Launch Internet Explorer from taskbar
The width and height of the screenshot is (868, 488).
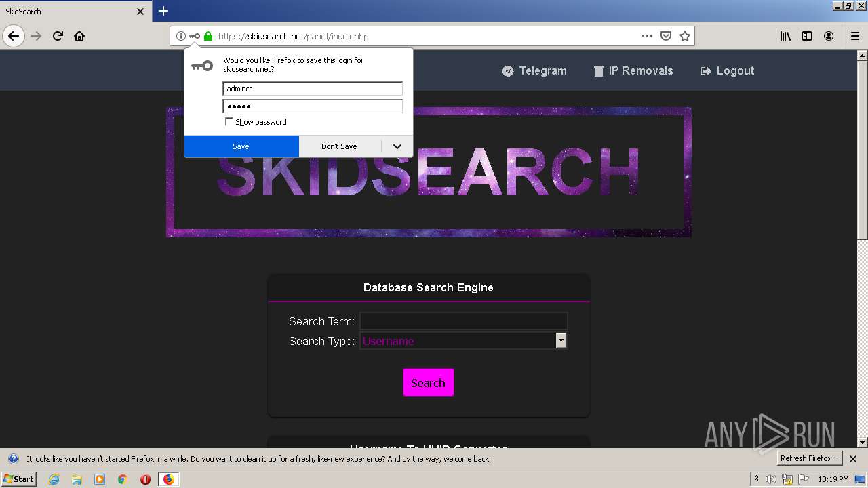pos(54,479)
